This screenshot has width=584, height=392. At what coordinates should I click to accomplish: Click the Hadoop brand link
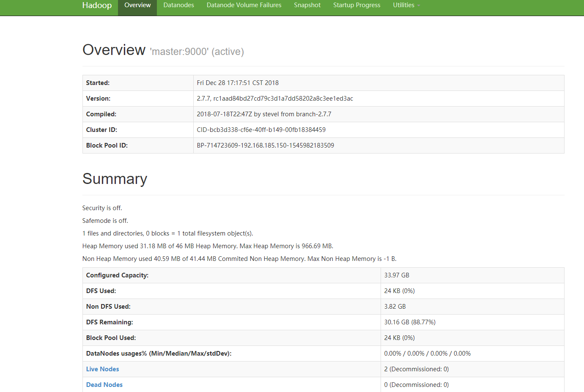[x=97, y=5]
